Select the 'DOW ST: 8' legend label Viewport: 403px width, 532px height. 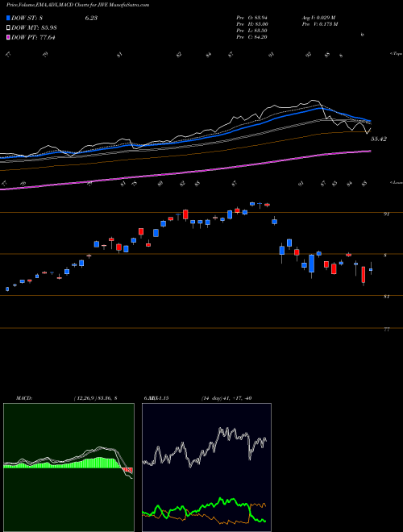27,18
